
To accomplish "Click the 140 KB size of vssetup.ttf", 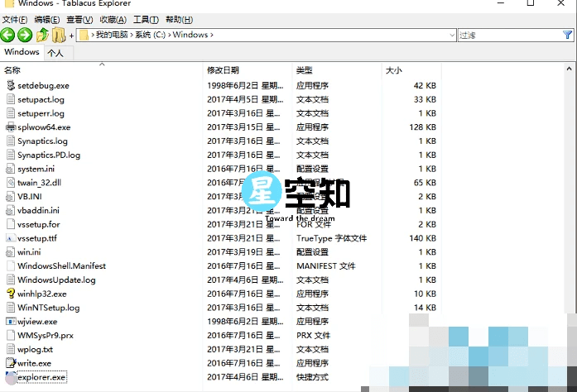I will pos(422,238).
